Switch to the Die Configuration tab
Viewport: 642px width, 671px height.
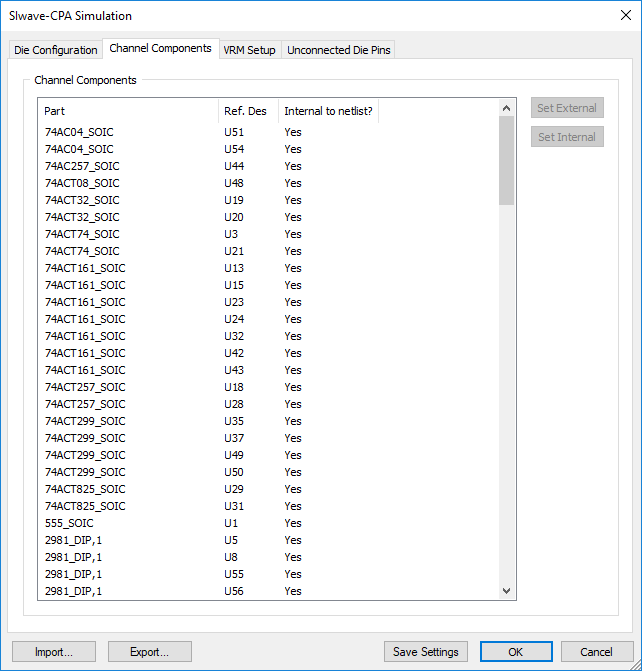point(56,50)
